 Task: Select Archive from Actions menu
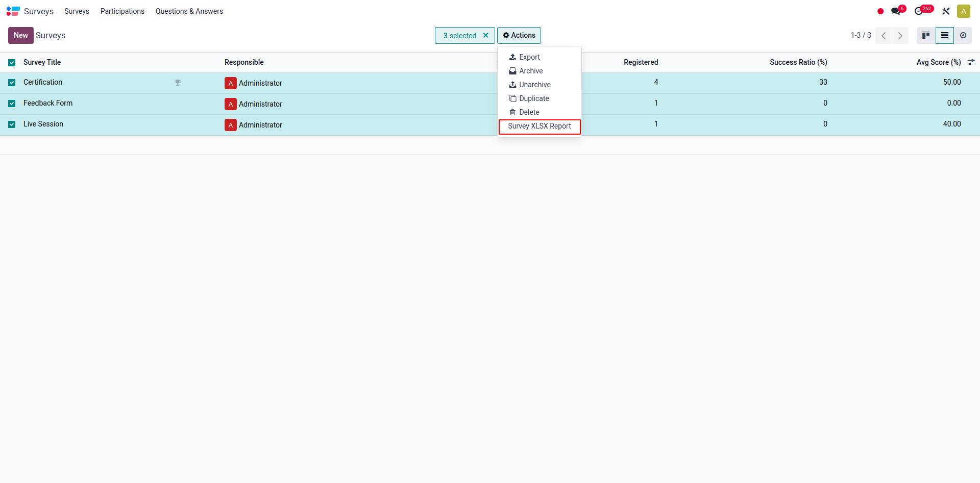[x=540, y=71]
